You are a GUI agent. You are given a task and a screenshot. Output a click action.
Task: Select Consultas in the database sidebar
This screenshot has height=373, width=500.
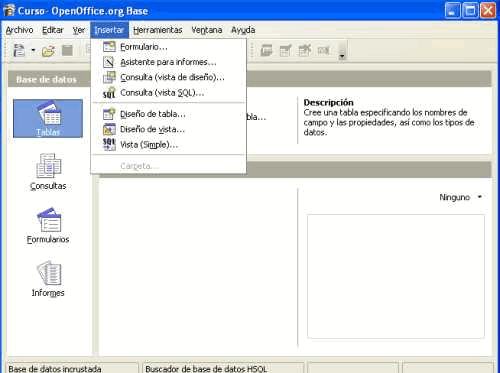pyautogui.click(x=48, y=172)
